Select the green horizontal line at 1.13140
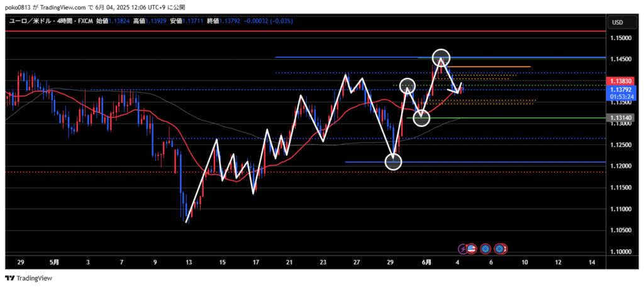This screenshot has width=644, height=287. (503, 118)
